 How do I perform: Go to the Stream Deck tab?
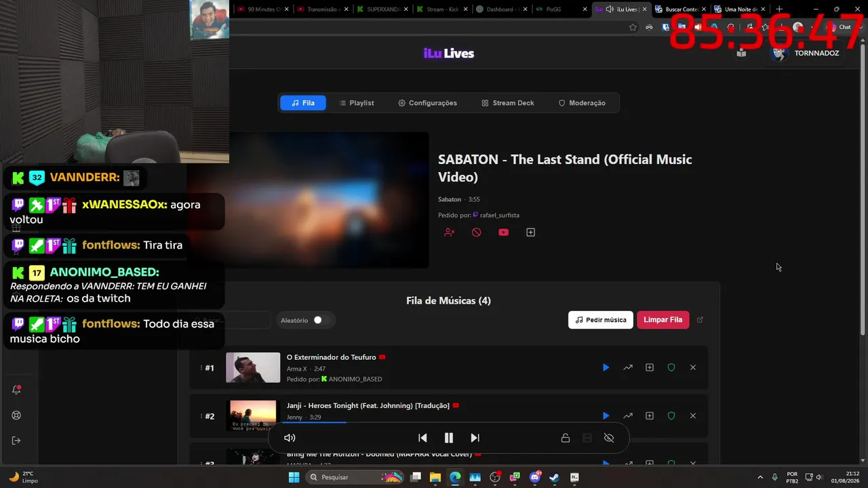tap(508, 103)
